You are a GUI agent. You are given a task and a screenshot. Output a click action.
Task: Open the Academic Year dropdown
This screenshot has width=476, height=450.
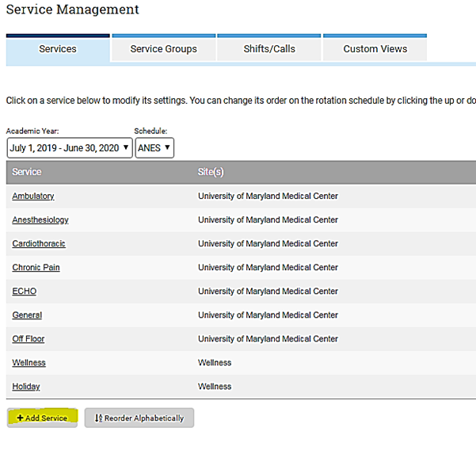[x=70, y=148]
